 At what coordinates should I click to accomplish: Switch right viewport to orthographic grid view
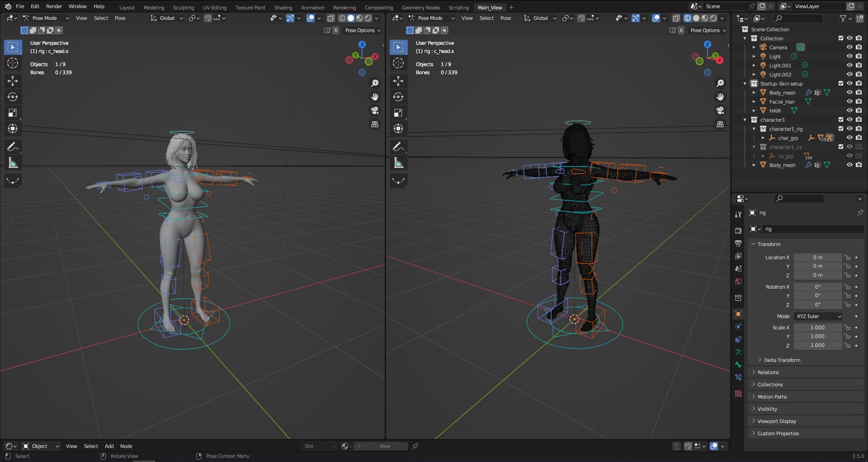pyautogui.click(x=720, y=124)
